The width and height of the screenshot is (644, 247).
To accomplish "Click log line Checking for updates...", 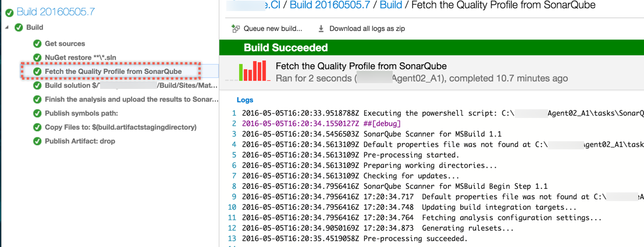I will pyautogui.click(x=350, y=176).
